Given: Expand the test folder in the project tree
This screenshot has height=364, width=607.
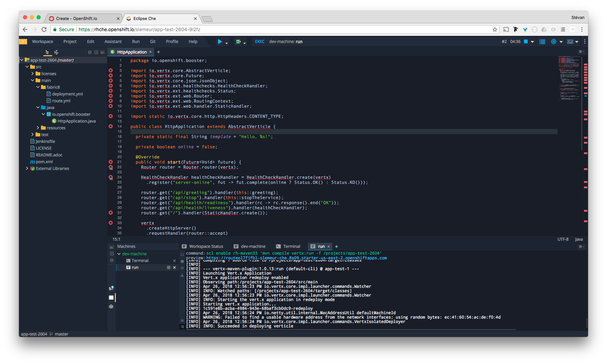Looking at the screenshot, I should [33, 134].
